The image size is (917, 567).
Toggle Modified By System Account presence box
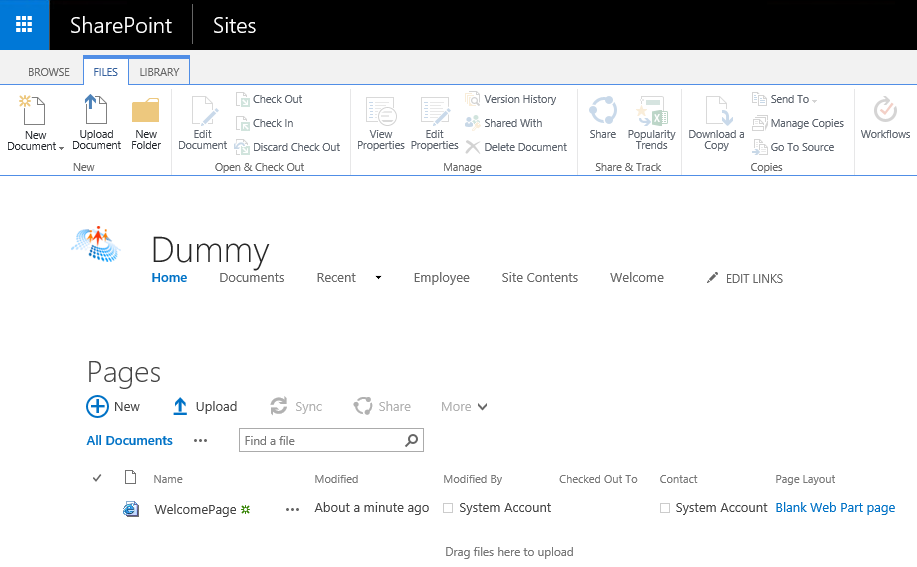pyautogui.click(x=448, y=508)
